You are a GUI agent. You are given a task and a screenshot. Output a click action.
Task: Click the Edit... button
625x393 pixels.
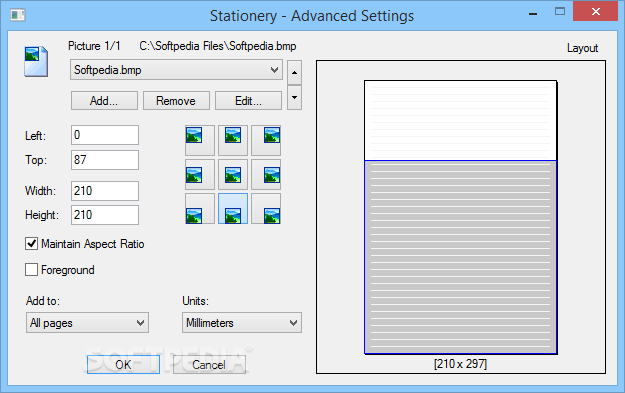tap(248, 100)
